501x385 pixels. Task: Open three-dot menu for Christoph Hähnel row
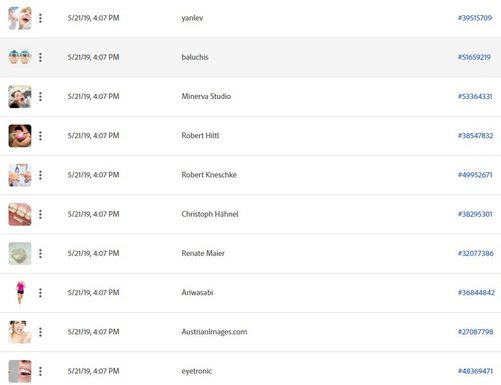click(x=40, y=214)
